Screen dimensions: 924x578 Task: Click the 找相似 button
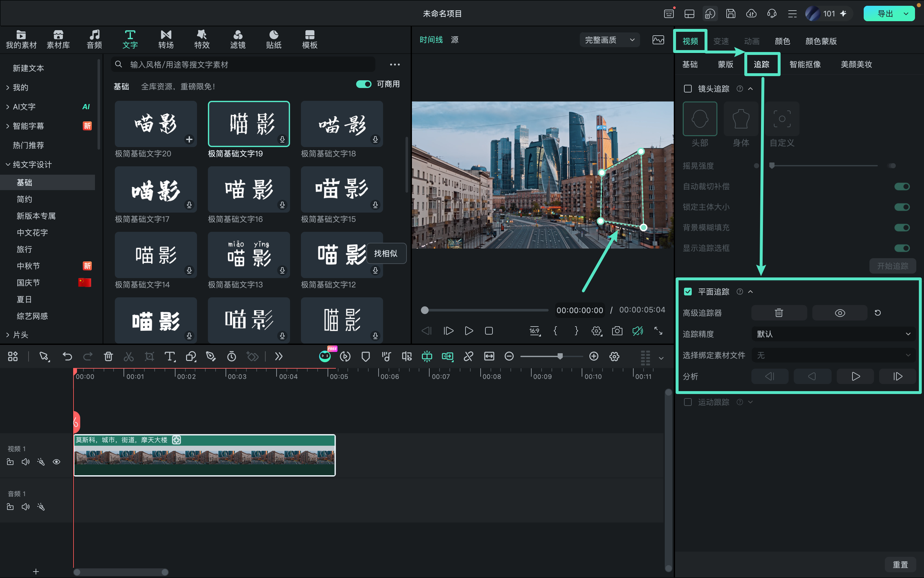tap(386, 253)
